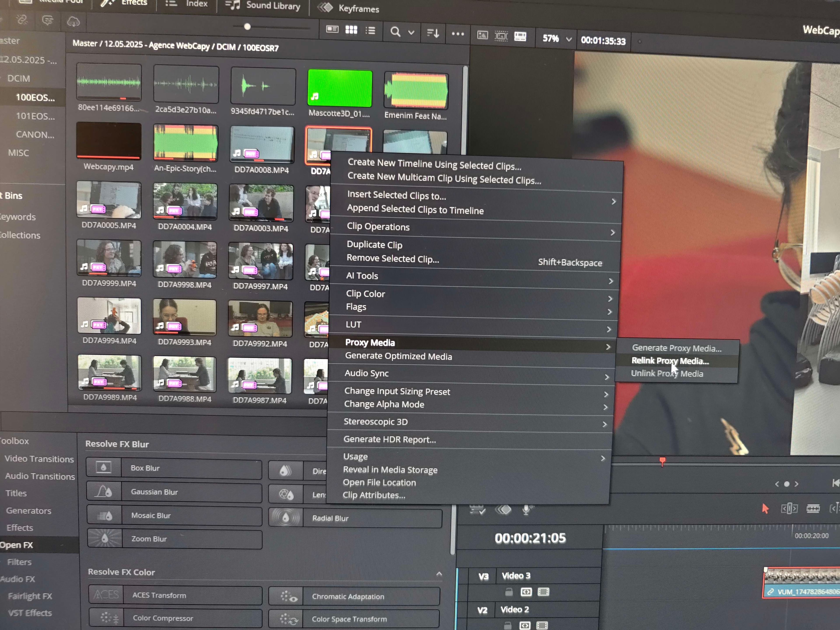Choose Generate Proxy Media from the submenu
This screenshot has height=630, width=840.
coord(677,348)
